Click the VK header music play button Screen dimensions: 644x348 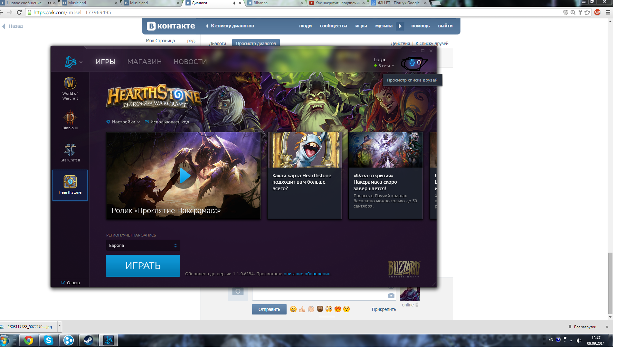coord(400,26)
